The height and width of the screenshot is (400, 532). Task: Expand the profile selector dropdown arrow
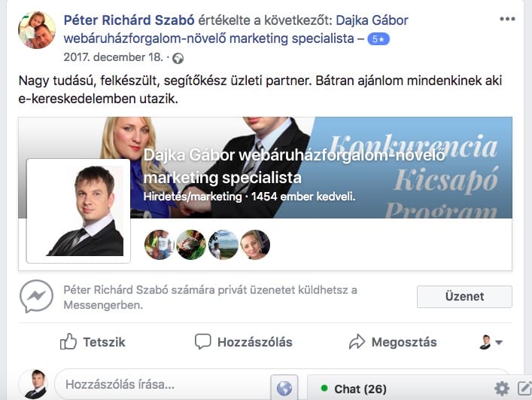498,342
